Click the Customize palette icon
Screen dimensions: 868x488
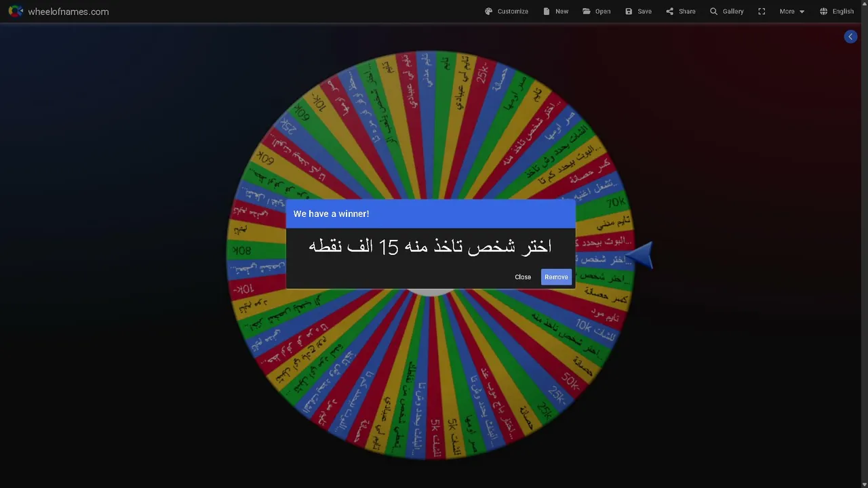[x=488, y=12]
